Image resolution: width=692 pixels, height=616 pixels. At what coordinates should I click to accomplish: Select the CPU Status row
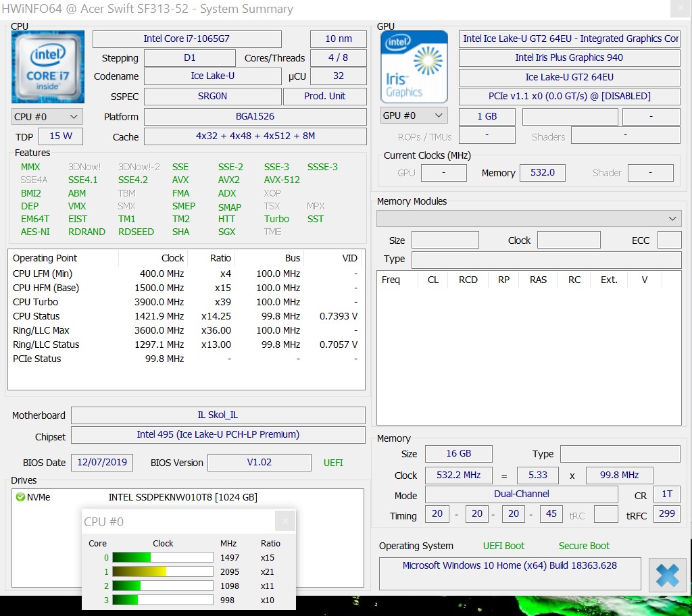(185, 316)
